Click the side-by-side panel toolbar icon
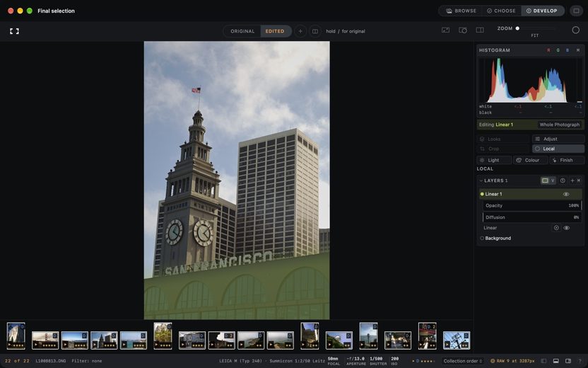The height and width of the screenshot is (368, 588). [x=480, y=30]
